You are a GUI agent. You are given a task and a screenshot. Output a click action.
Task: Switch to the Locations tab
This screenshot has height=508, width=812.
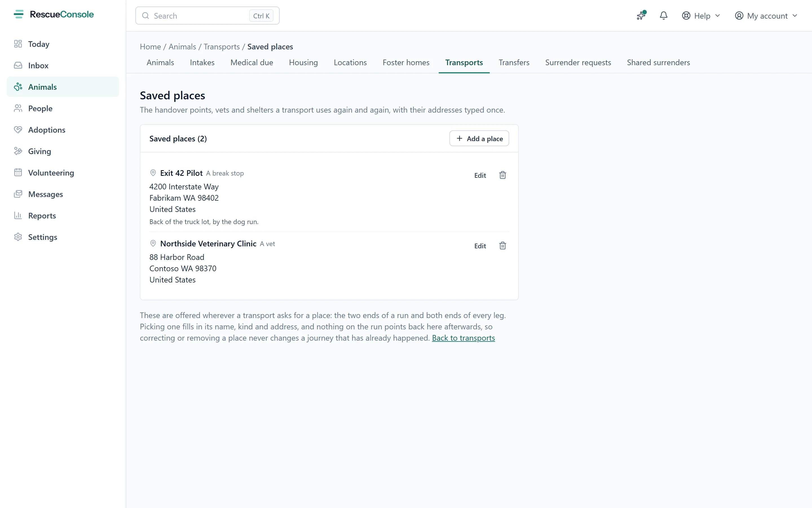point(350,62)
